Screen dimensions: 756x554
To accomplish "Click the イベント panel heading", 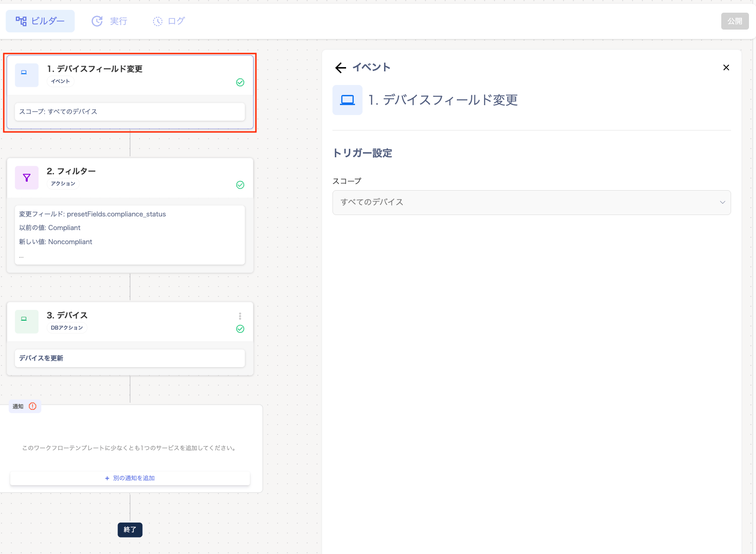I will pyautogui.click(x=371, y=67).
